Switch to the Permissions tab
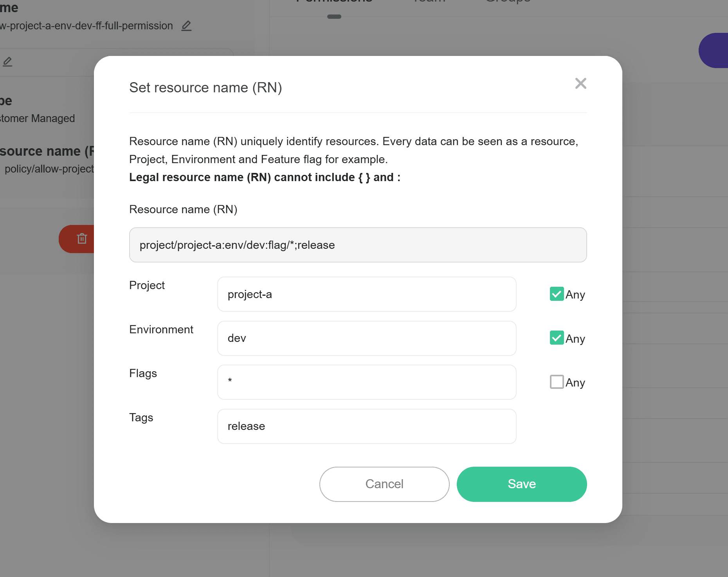728x577 pixels. click(334, 2)
